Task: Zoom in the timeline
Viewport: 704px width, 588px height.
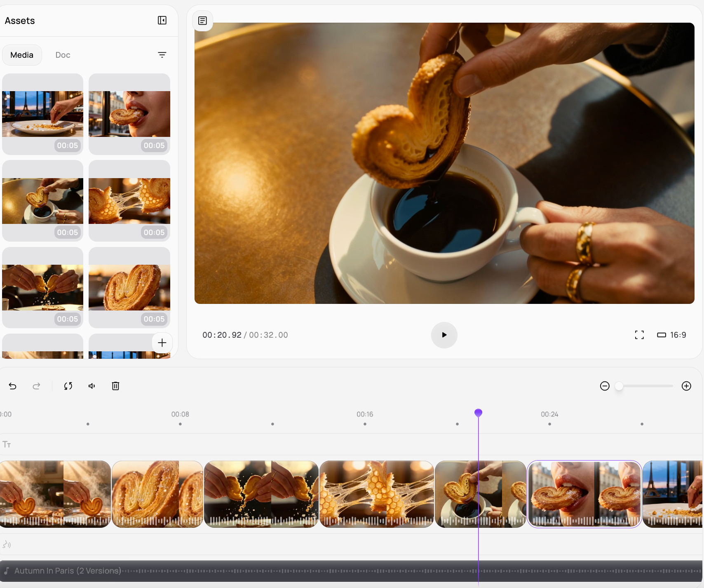Action: (x=686, y=386)
